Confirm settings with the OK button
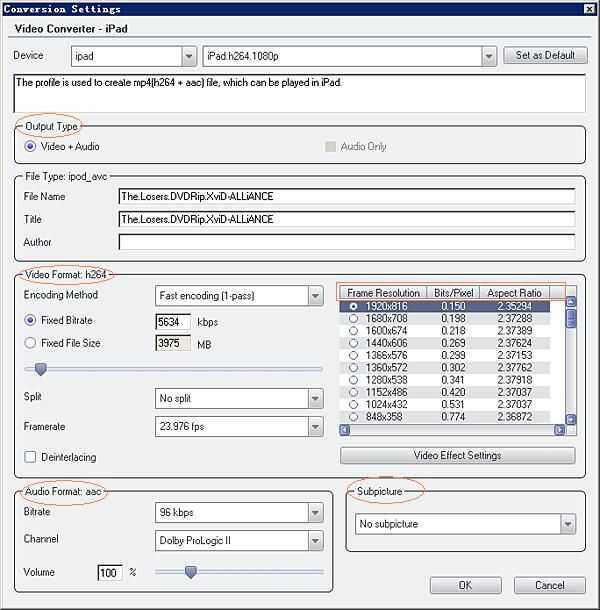Viewport: 600px width, 610px height. coord(465,585)
